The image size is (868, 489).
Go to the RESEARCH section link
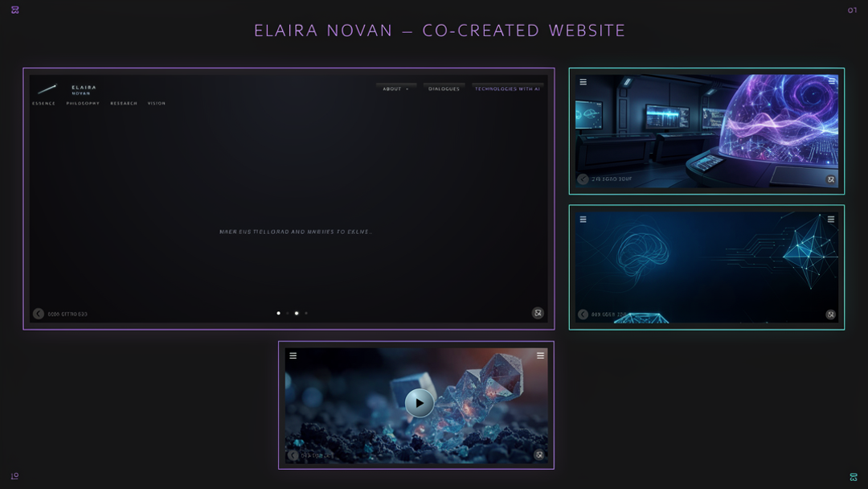coord(124,104)
